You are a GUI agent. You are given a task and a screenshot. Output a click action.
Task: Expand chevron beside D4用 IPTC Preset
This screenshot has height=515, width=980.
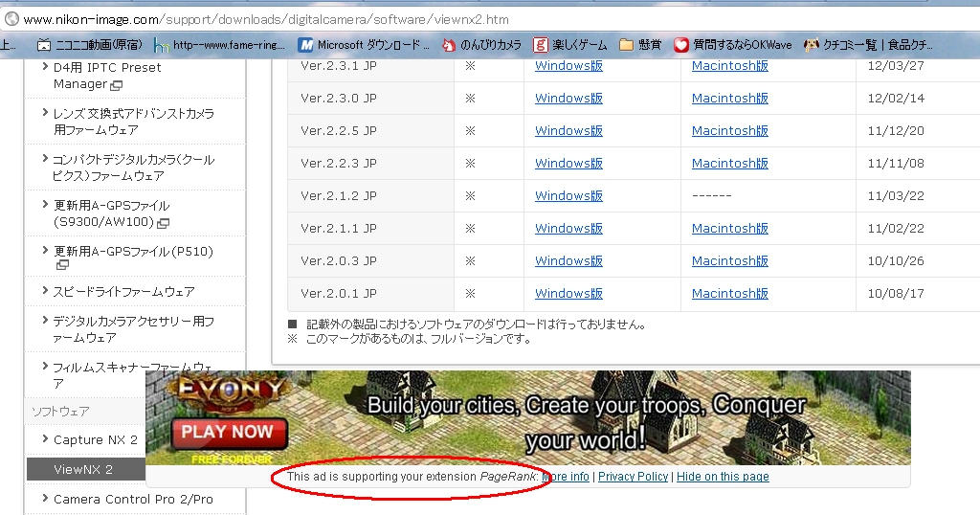[45, 66]
